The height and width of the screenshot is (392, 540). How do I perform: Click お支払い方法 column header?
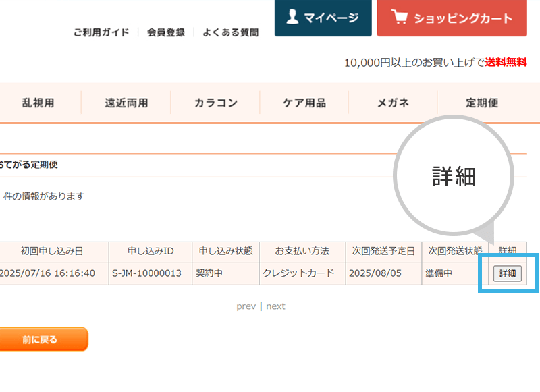(x=302, y=251)
